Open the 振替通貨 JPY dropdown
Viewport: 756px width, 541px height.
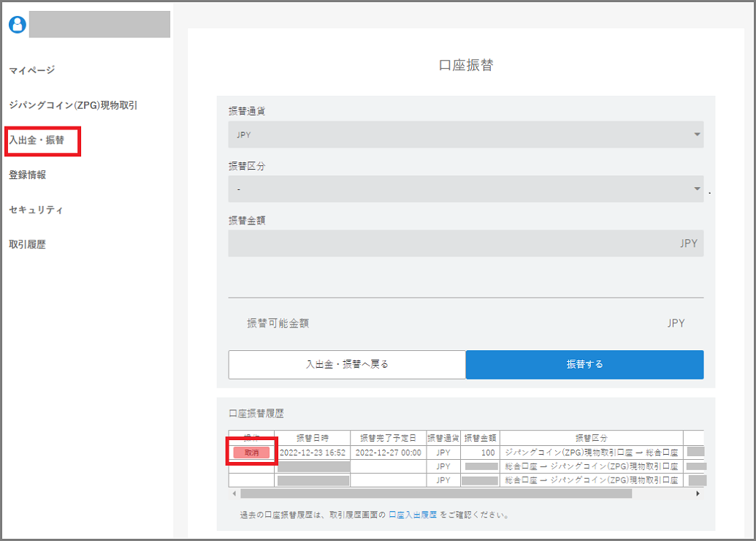pyautogui.click(x=466, y=135)
